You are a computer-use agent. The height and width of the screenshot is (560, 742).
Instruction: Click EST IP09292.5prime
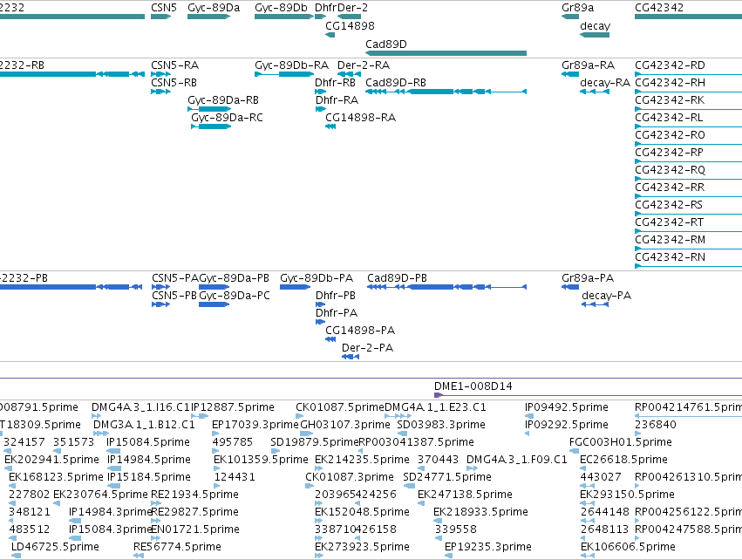tap(567, 425)
